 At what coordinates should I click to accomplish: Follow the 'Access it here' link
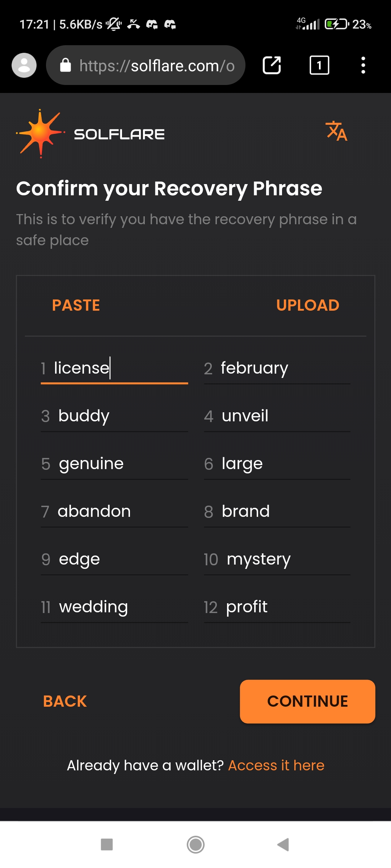click(x=276, y=765)
